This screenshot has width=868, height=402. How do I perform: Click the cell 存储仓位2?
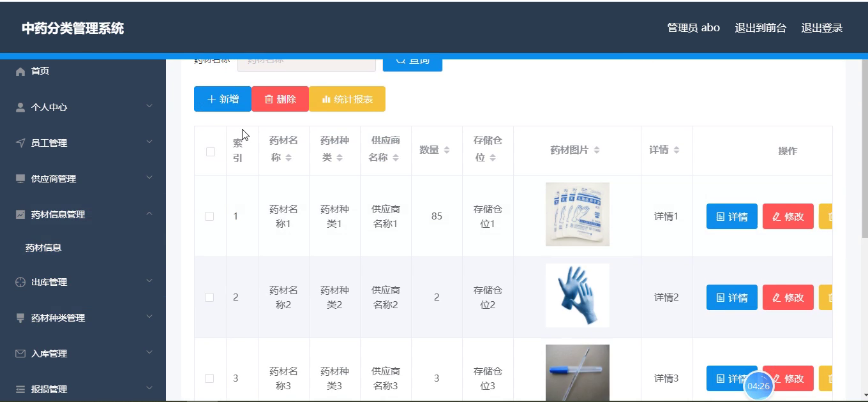pos(488,297)
